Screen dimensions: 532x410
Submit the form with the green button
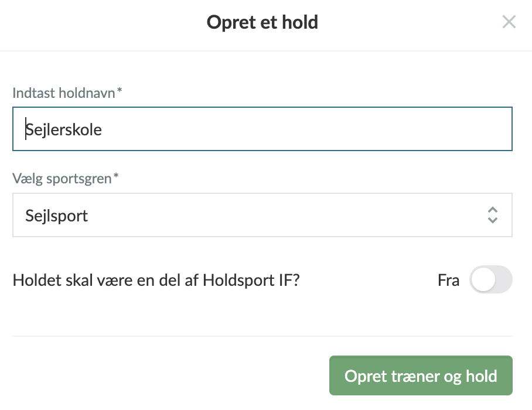pyautogui.click(x=420, y=376)
